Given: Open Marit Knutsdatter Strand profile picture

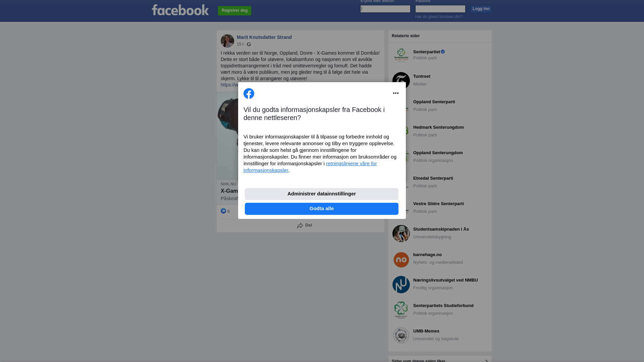Looking at the screenshot, I should coord(227,41).
